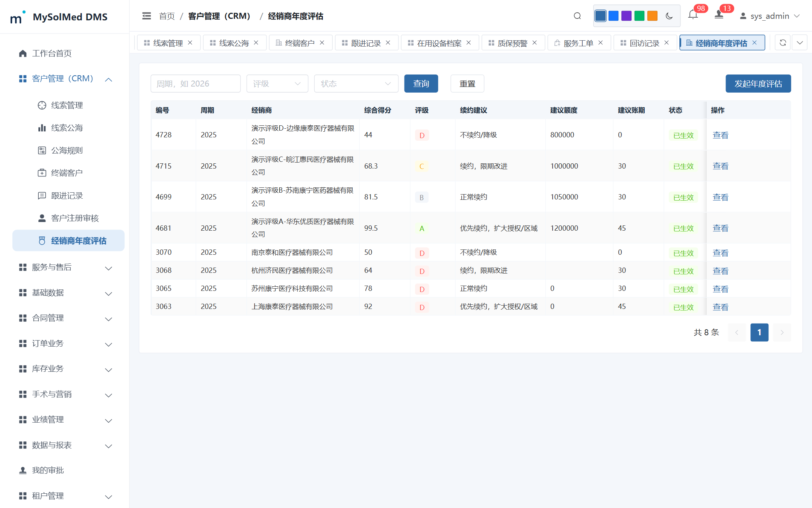This screenshot has height=508, width=812.
Task: Open notifications bell with 98 badge
Action: click(693, 15)
